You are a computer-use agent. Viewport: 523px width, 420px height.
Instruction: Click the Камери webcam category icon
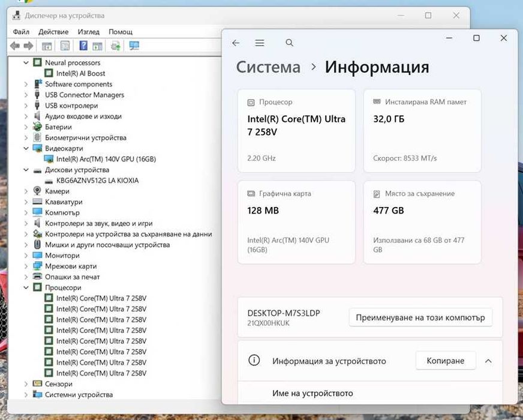(x=37, y=191)
